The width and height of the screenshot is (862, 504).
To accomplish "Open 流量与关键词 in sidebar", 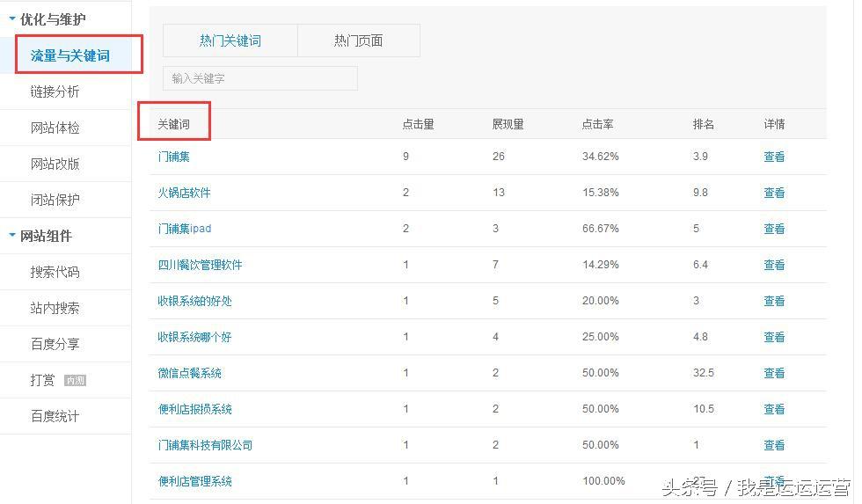I will 69,55.
